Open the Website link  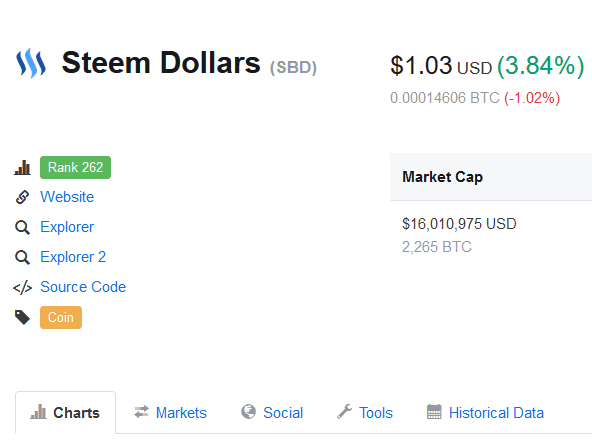tap(67, 197)
